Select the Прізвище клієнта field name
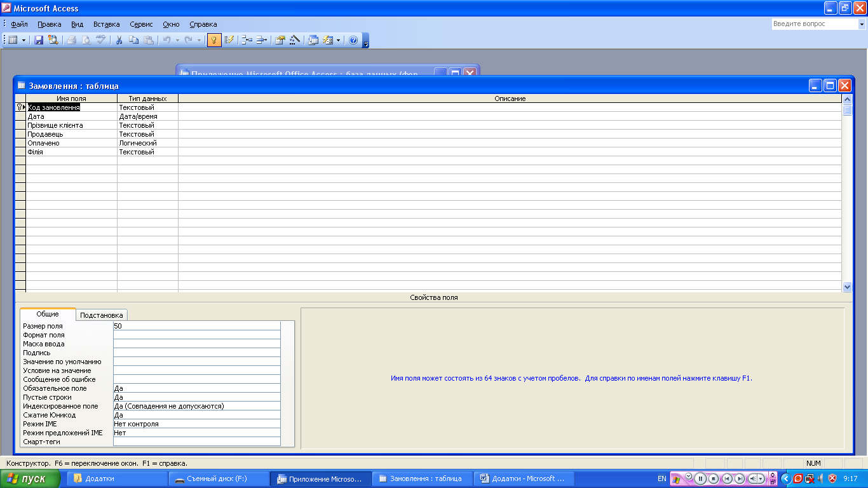The image size is (868, 488). click(x=71, y=126)
